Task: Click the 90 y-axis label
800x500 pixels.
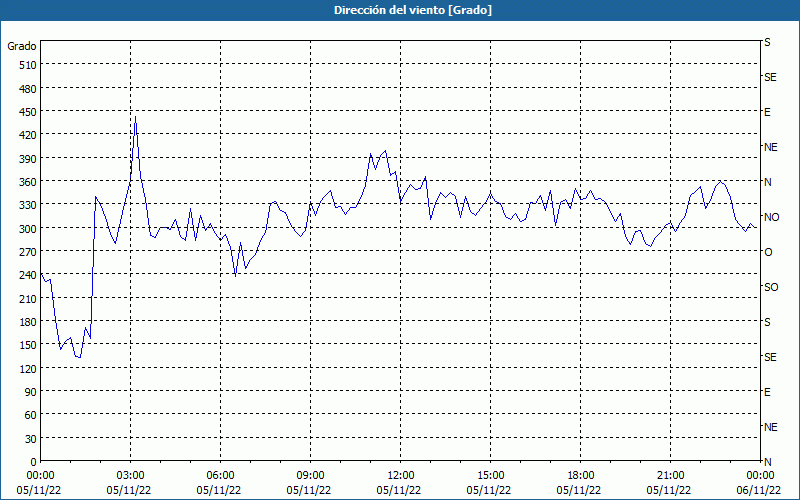Action: pyautogui.click(x=31, y=392)
